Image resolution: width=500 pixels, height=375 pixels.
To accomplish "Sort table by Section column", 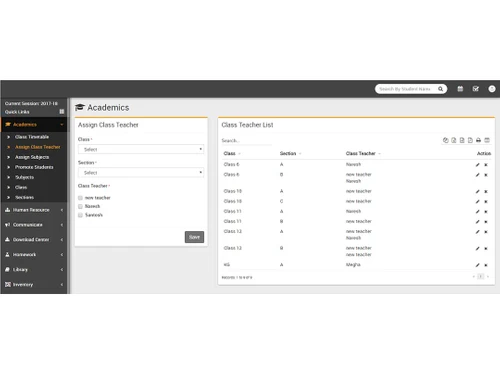I will click(x=290, y=153).
